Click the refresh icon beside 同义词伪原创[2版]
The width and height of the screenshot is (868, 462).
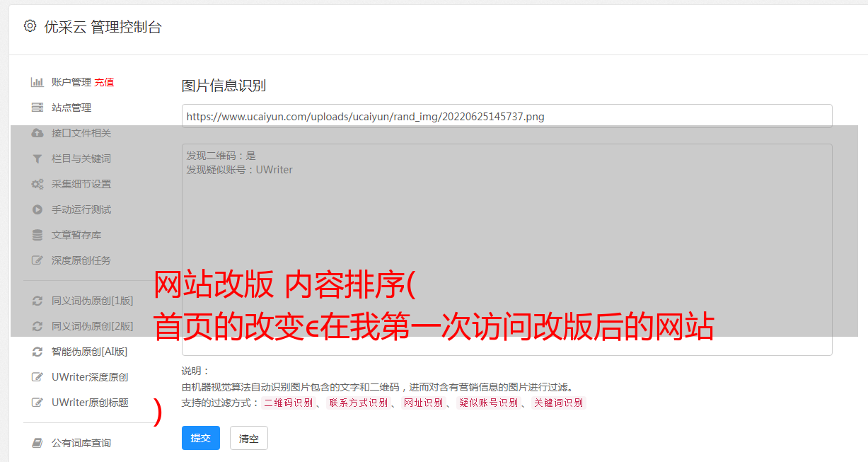tap(37, 326)
